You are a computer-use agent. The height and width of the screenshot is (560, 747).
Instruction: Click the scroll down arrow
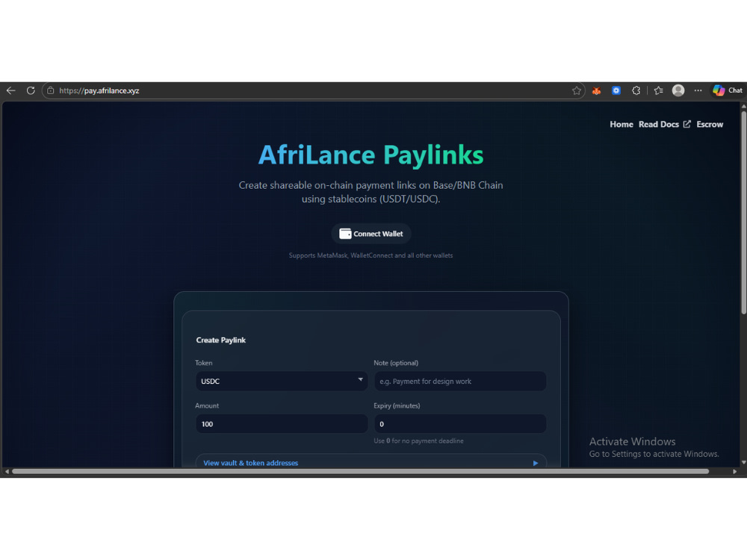[743, 462]
